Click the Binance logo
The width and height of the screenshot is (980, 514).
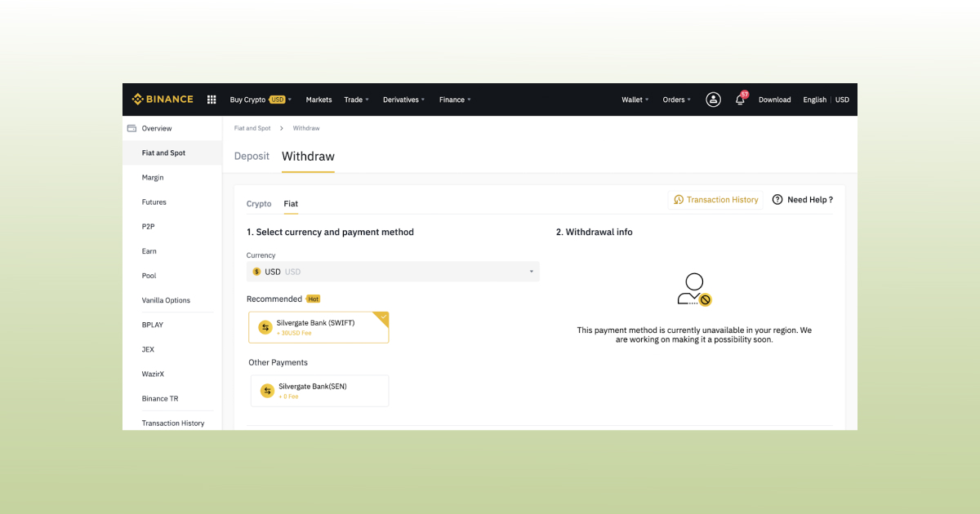point(162,99)
